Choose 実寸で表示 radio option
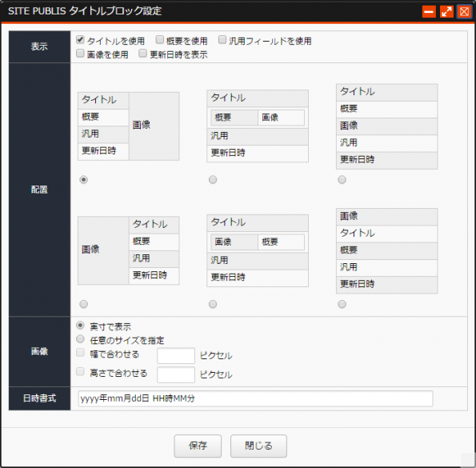This screenshot has height=468, width=476. tap(80, 326)
